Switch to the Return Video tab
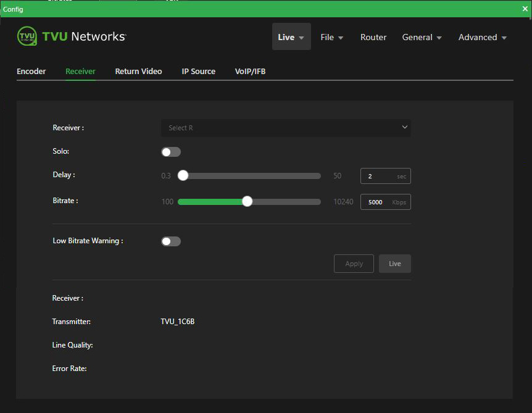 (138, 71)
